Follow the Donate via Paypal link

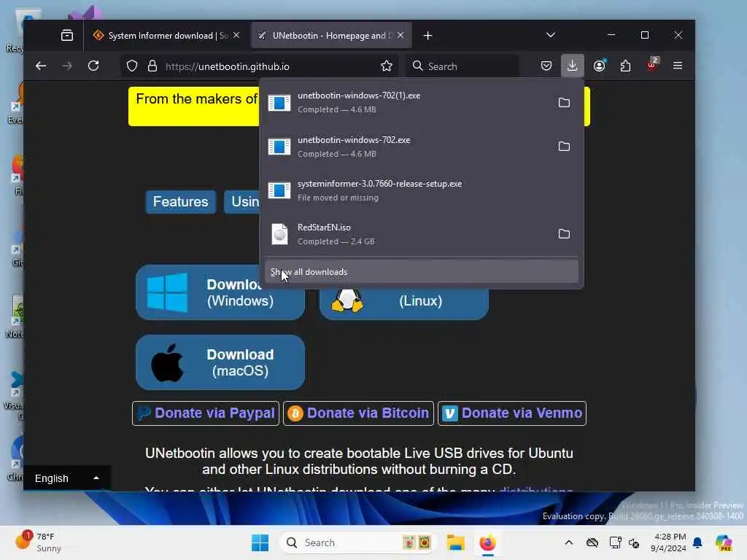point(206,413)
